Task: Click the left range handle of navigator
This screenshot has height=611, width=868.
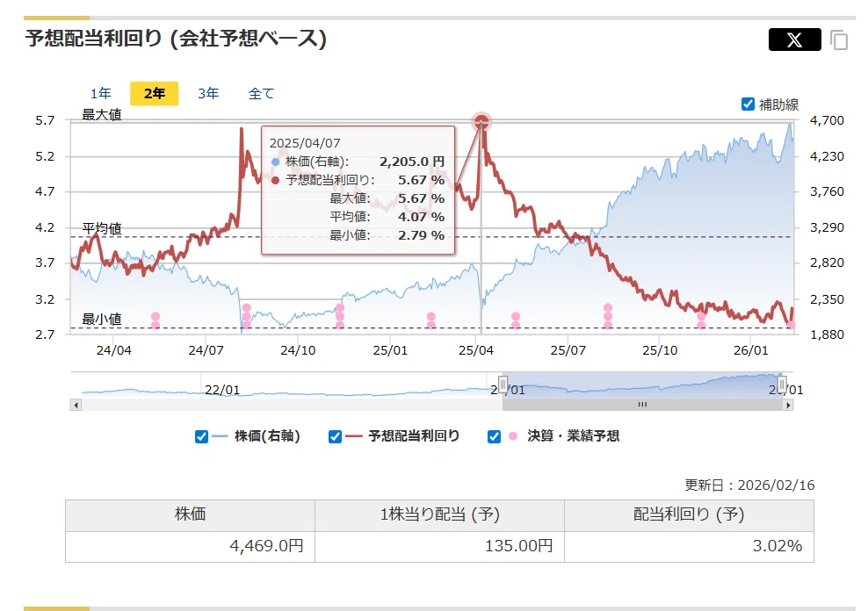Action: (x=503, y=384)
